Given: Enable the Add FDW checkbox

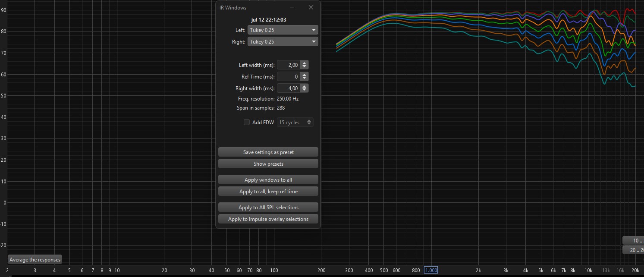Looking at the screenshot, I should click(x=247, y=123).
